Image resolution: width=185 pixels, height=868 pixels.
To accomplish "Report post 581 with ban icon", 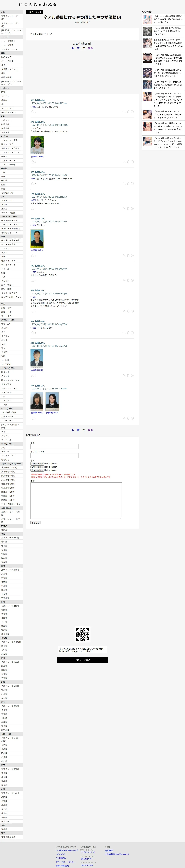I will pos(132,333).
